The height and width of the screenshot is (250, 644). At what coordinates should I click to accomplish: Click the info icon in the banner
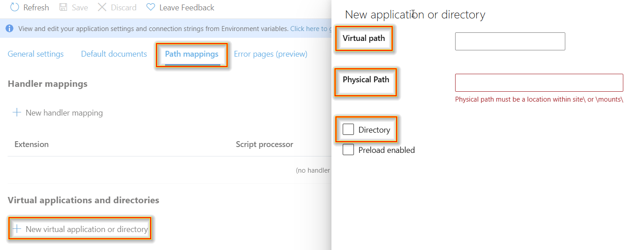coord(9,28)
